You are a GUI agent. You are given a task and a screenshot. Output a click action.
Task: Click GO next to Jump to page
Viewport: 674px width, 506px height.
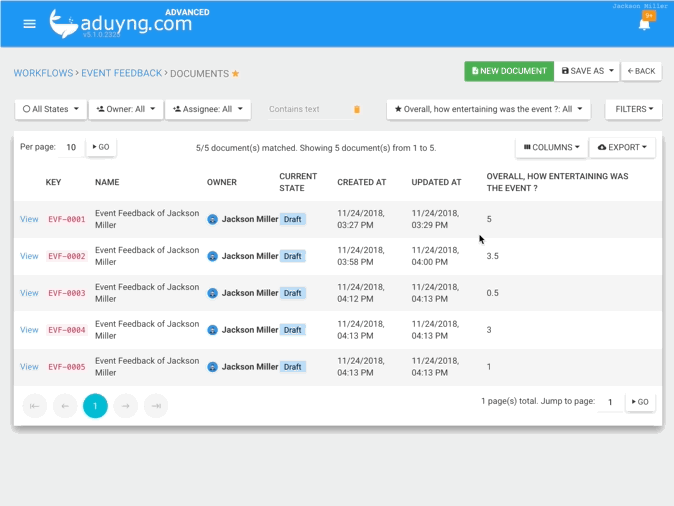coord(640,402)
